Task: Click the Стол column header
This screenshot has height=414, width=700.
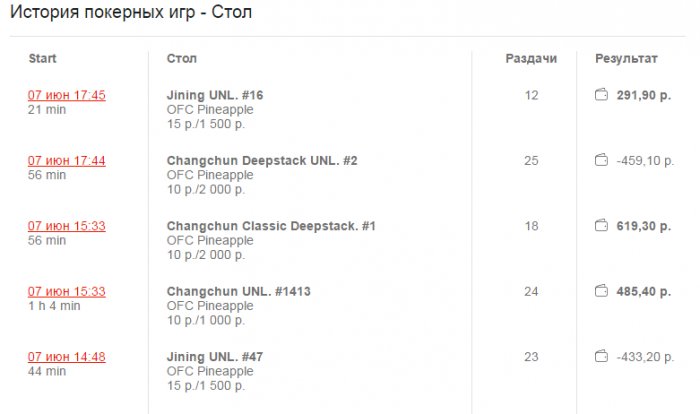Action: [x=181, y=59]
